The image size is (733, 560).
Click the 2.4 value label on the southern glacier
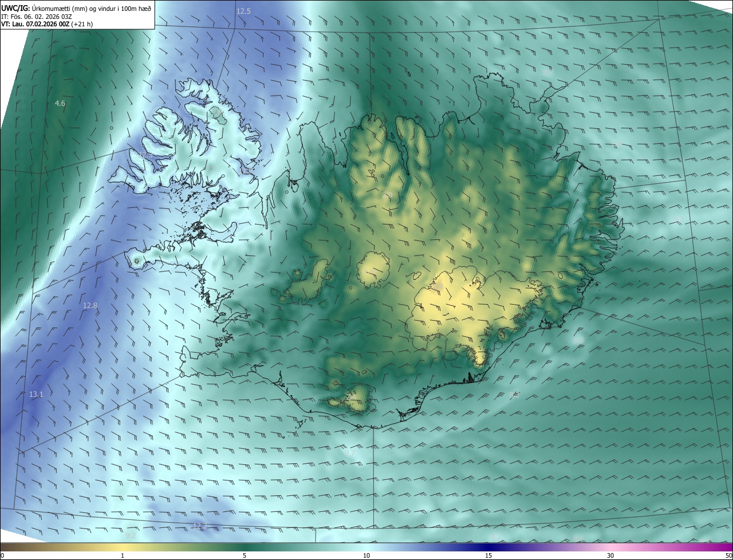coord(352,396)
